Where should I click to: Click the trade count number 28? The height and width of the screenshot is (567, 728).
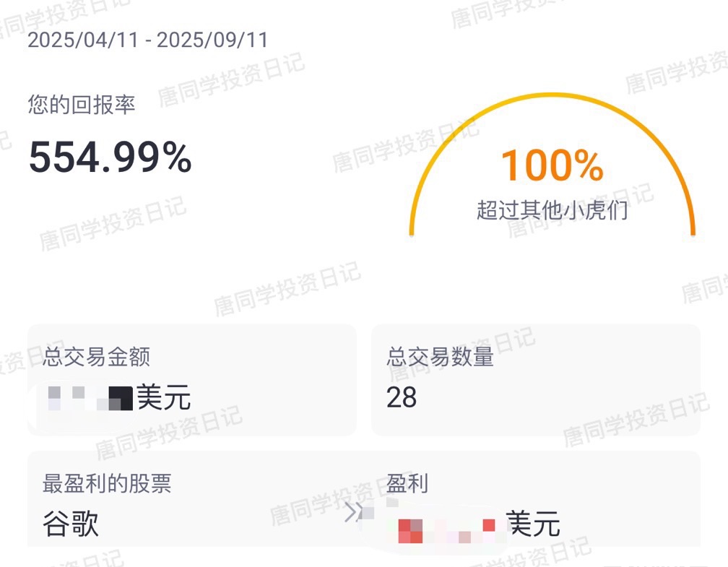[x=402, y=398]
